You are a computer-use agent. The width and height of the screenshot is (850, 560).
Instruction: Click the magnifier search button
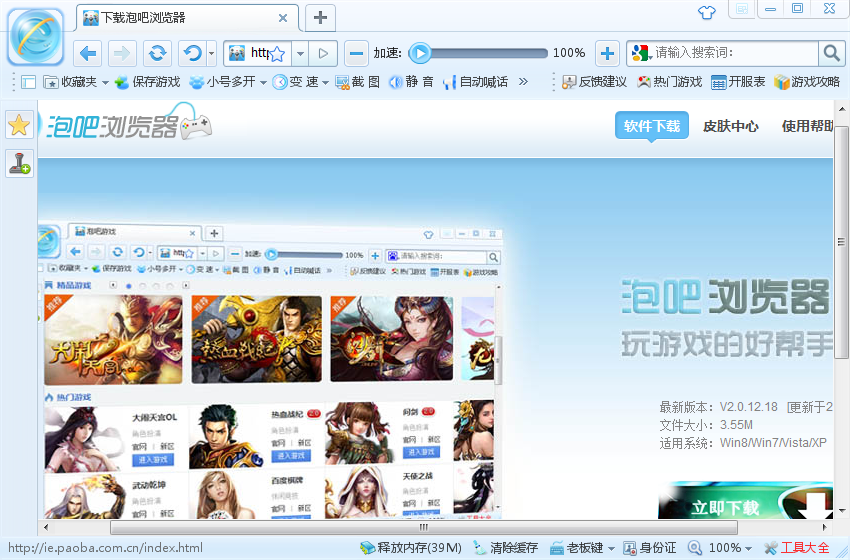pyautogui.click(x=831, y=53)
